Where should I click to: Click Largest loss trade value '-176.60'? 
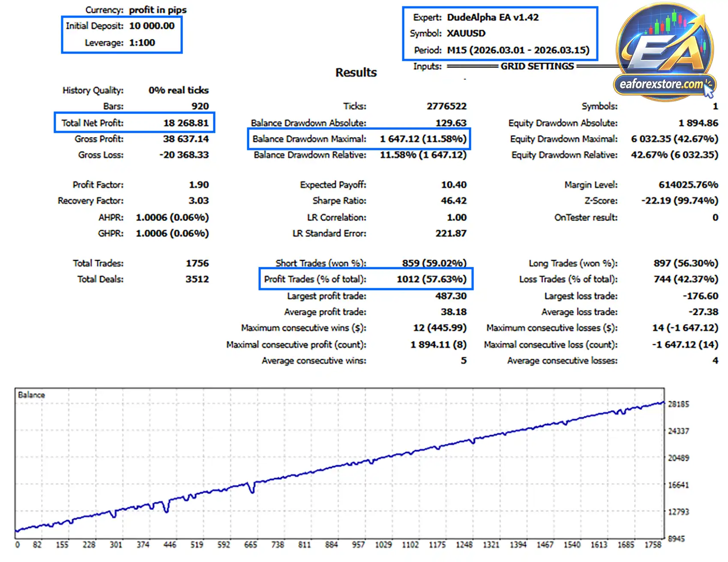coord(701,296)
